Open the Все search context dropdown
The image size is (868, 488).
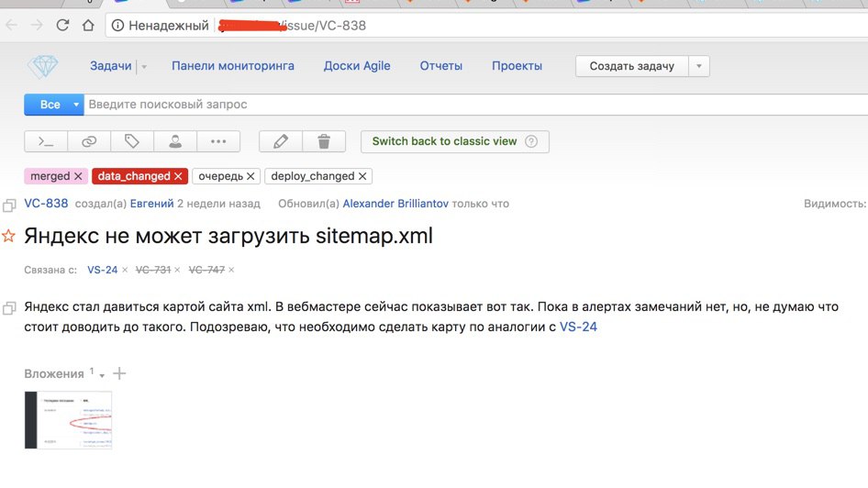54,105
